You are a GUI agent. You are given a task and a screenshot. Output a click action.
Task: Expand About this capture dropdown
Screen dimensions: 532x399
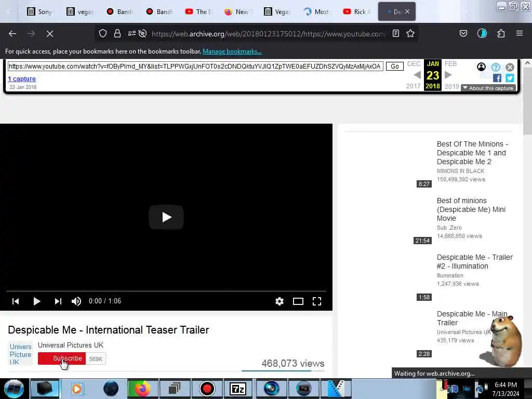click(488, 88)
